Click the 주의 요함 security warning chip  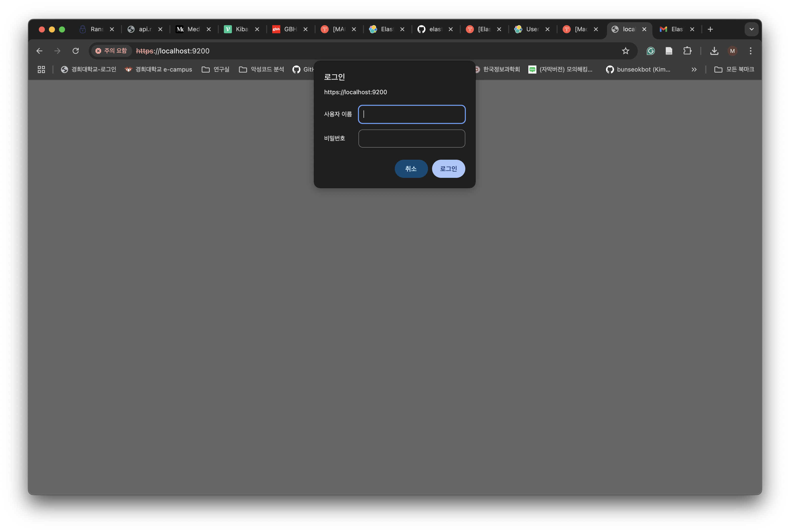click(x=111, y=51)
